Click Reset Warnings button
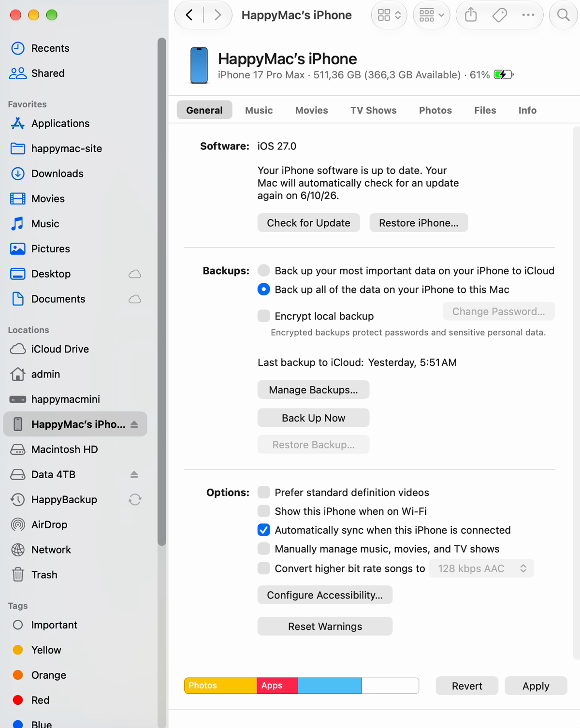 (325, 626)
